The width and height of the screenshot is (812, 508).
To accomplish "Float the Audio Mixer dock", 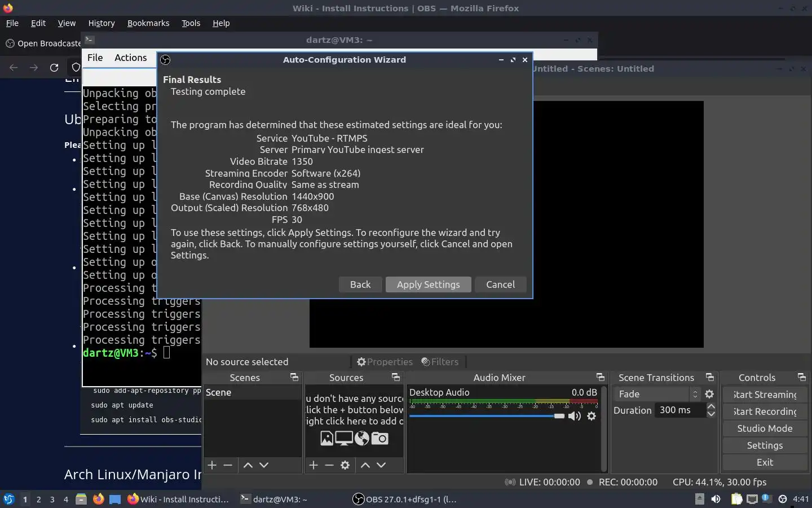I will (600, 377).
